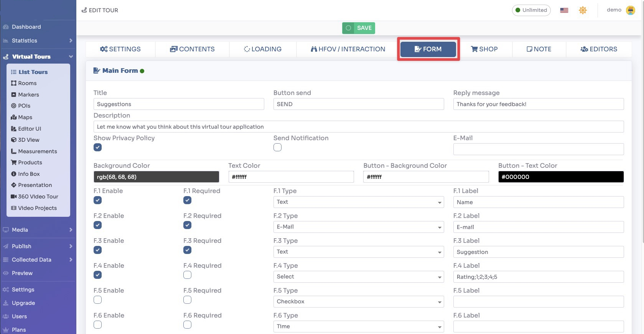Click the Upgrade icon in sidebar
Image resolution: width=644 pixels, height=334 pixels.
pyautogui.click(x=6, y=303)
